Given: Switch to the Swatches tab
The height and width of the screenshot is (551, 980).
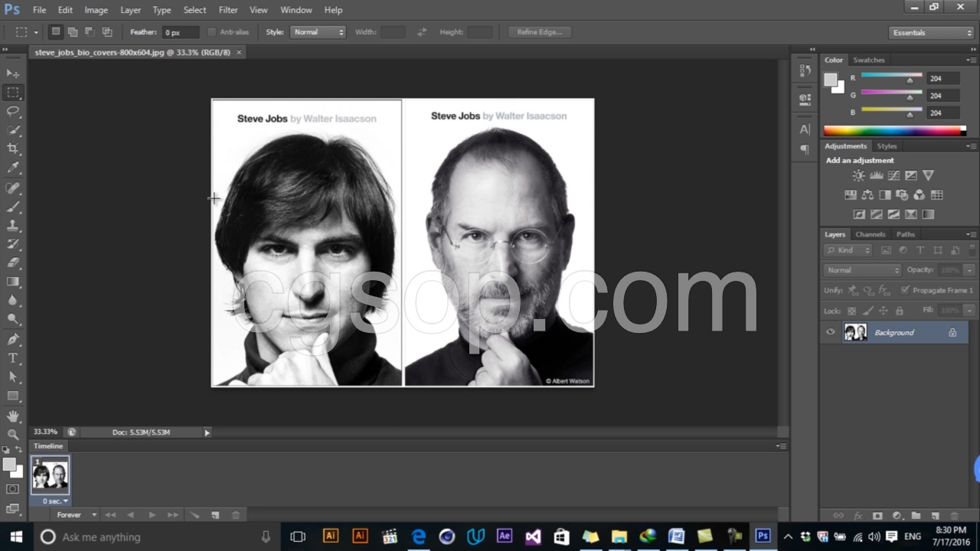Looking at the screenshot, I should pos(869,60).
